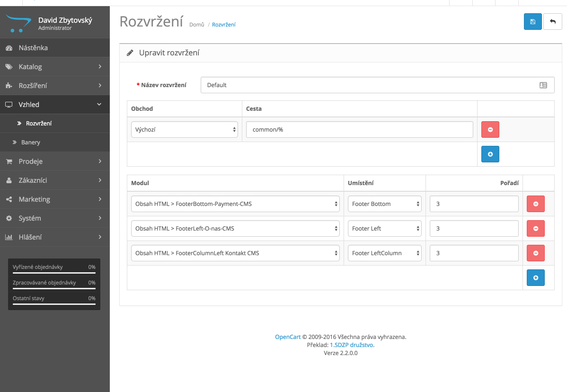This screenshot has height=392, width=567.
Task: Remove the FooterBottom-Payment-CMS module row
Action: point(536,204)
